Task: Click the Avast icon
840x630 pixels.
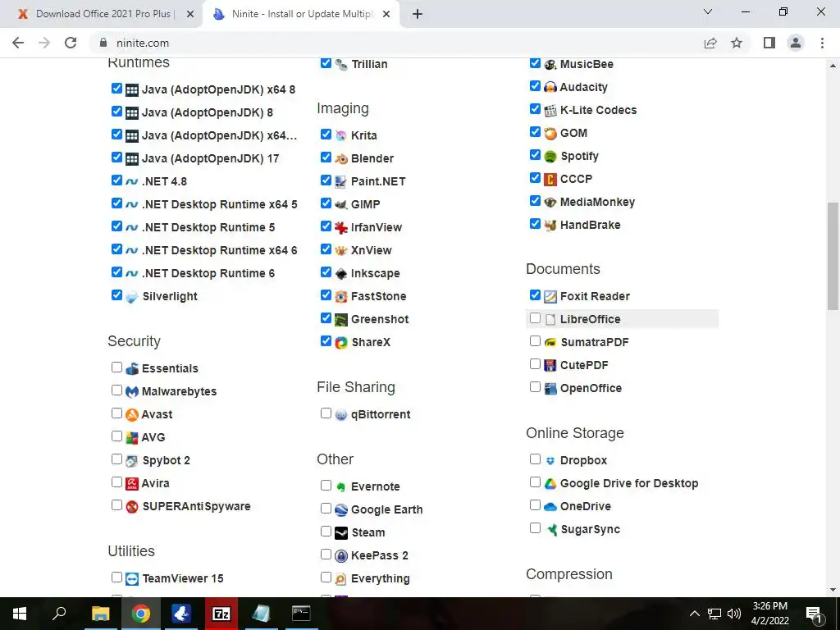Action: point(132,414)
